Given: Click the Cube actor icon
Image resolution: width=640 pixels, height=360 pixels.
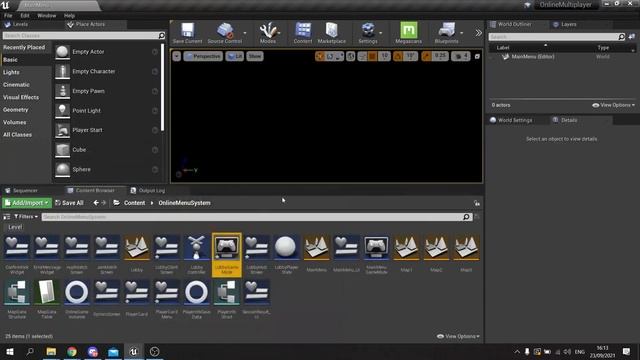Looking at the screenshot, I should click(62, 150).
